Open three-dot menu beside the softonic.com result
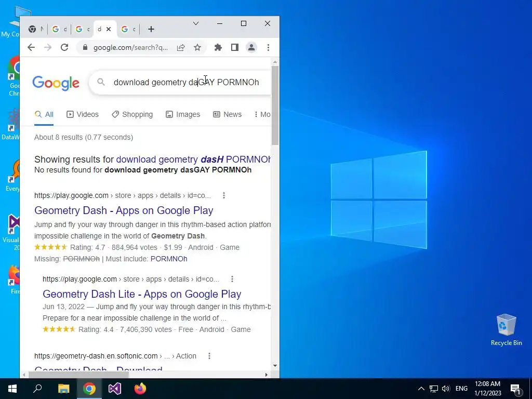This screenshot has height=399, width=532. tap(209, 356)
